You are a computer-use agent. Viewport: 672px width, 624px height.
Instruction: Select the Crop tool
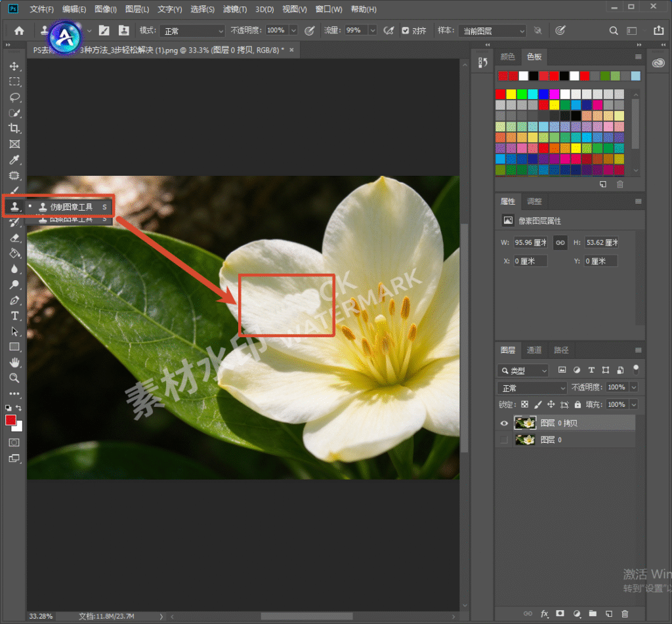pyautogui.click(x=14, y=128)
